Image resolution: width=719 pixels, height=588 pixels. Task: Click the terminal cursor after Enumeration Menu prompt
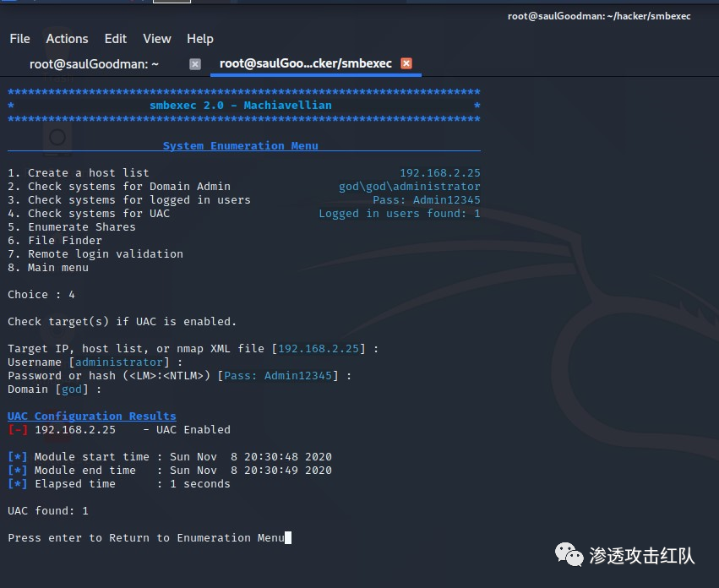tap(288, 538)
